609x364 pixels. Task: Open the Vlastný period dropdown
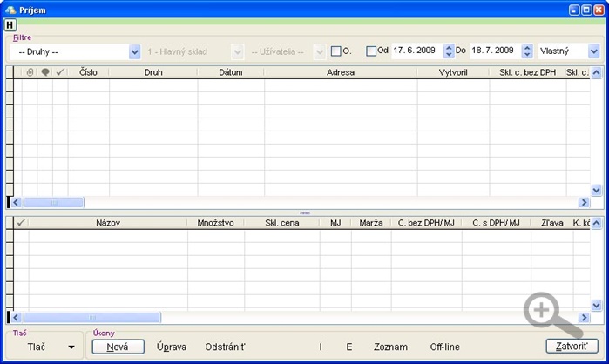click(x=593, y=51)
